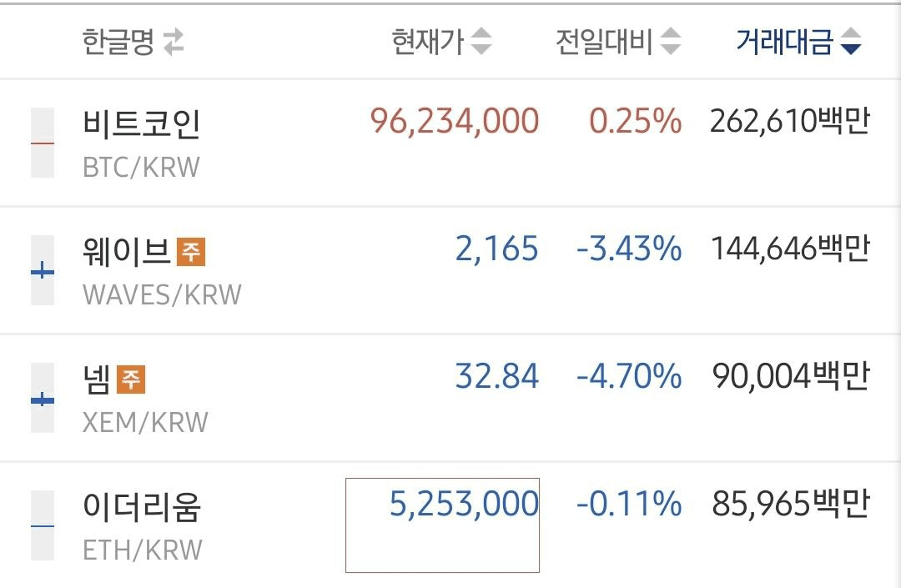Click the Ethereum mini candlestick chart icon
Viewport: 901px width, 588px height.
coord(43,525)
